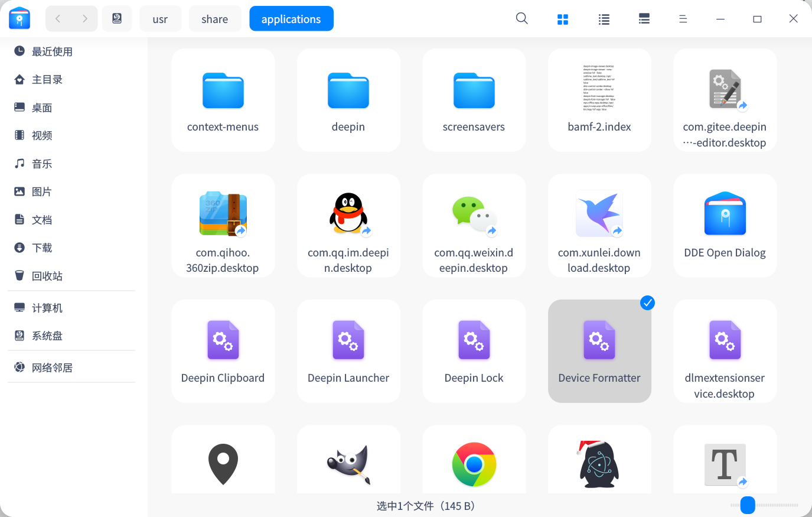Click the Deepin Launcher label
Image resolution: width=812 pixels, height=517 pixels.
[348, 378]
